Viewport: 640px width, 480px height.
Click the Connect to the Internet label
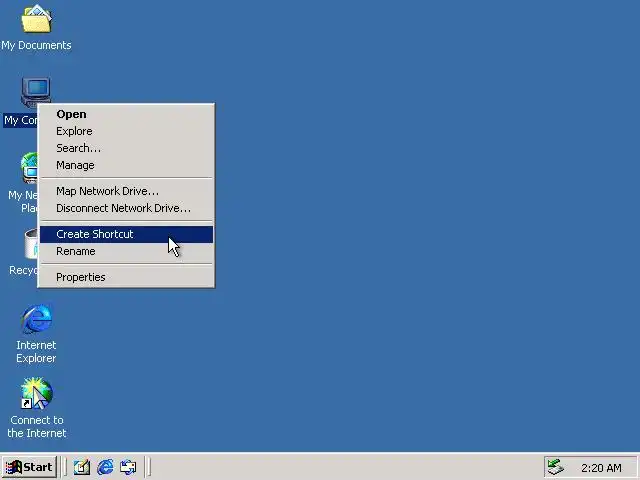click(37, 427)
